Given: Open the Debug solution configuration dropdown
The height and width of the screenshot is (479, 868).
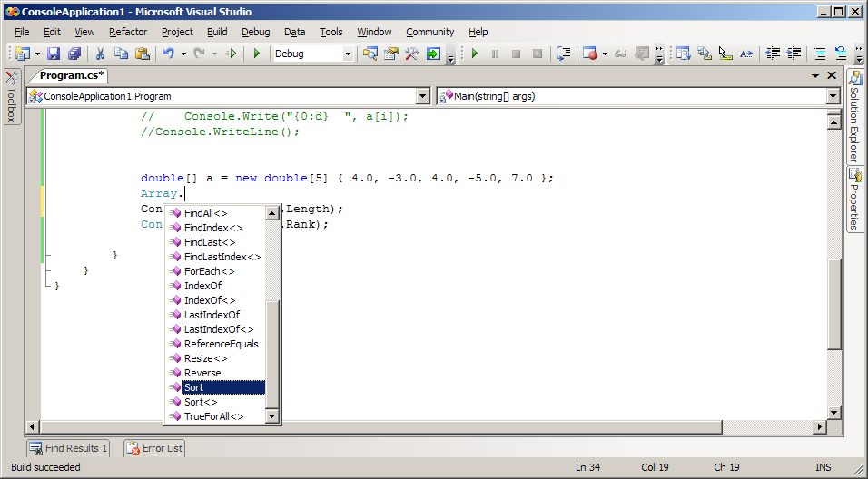Looking at the screenshot, I should coord(348,54).
